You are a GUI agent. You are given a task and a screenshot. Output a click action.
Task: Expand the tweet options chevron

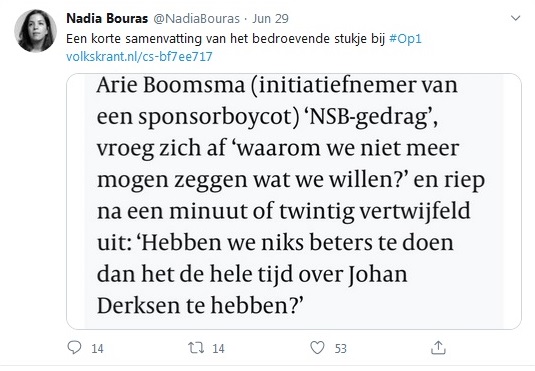click(515, 18)
